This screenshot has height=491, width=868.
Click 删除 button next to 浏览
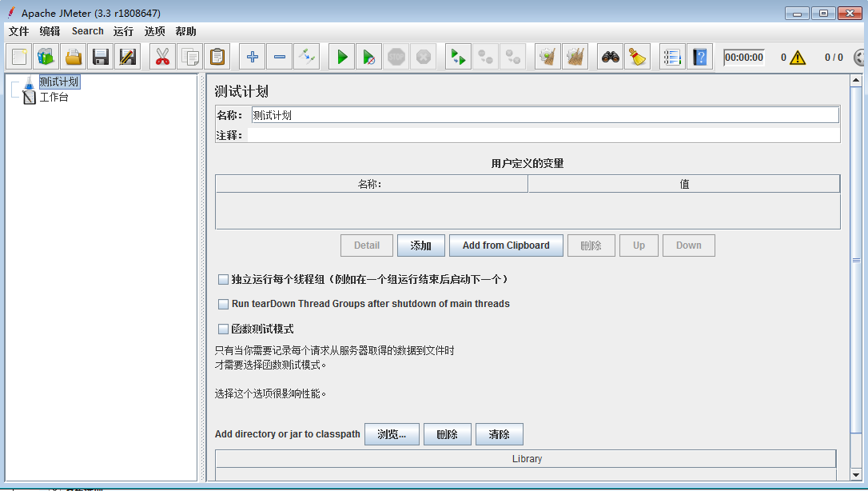point(448,434)
